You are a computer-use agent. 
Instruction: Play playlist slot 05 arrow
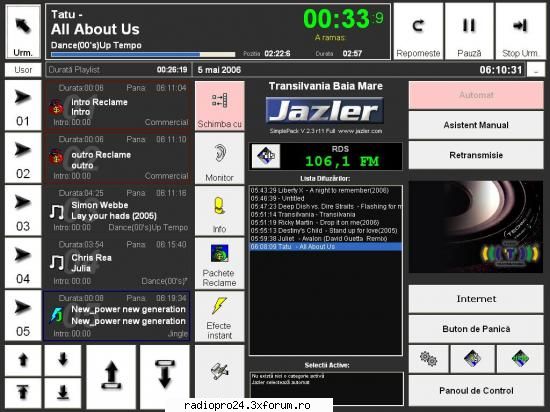23,316
